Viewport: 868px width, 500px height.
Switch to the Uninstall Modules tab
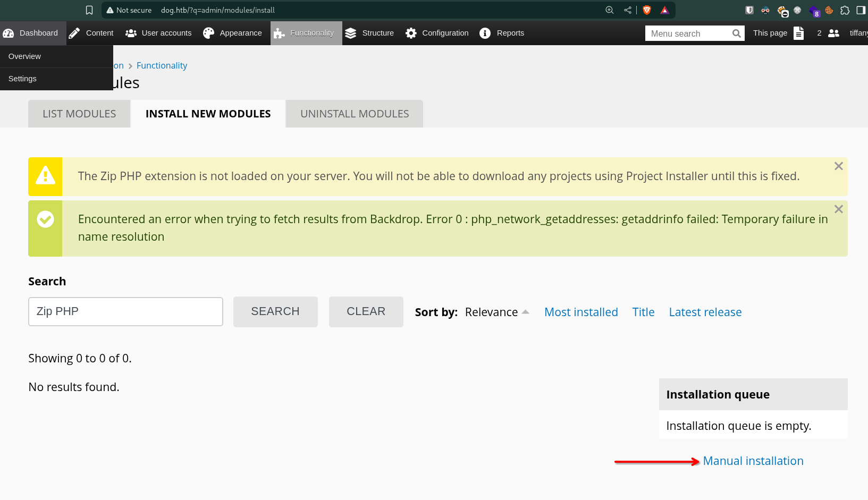point(355,114)
